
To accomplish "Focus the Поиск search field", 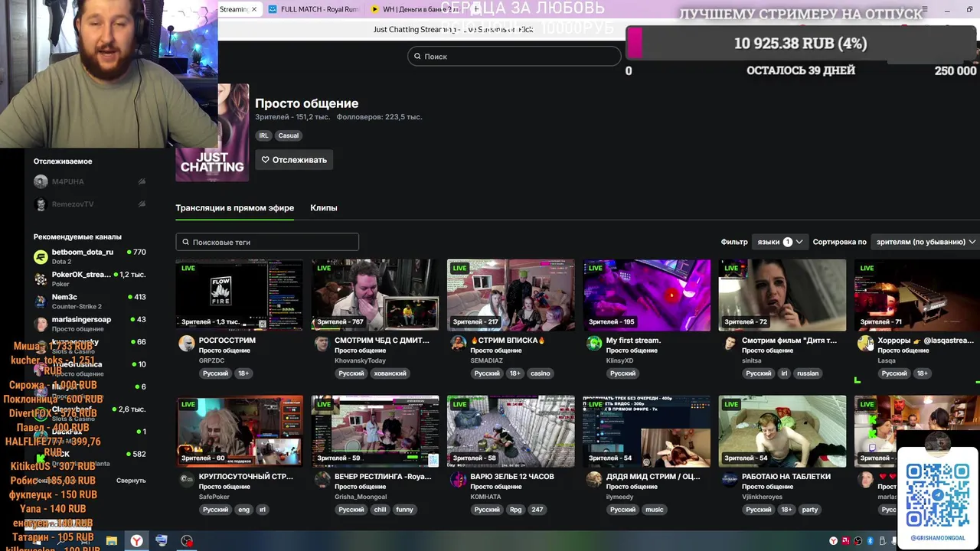I will pyautogui.click(x=514, y=56).
